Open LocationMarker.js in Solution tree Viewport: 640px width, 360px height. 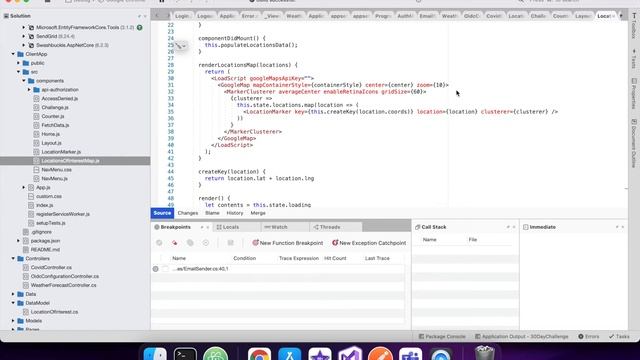tap(61, 152)
